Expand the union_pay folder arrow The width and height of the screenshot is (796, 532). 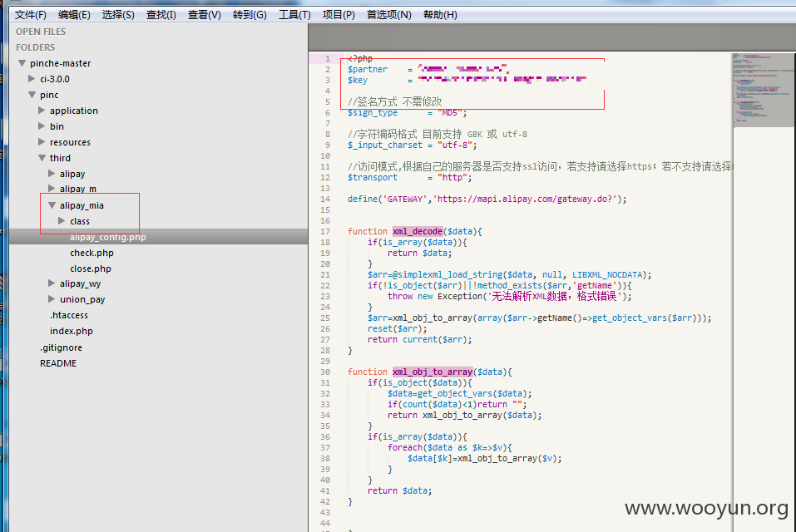pyautogui.click(x=52, y=298)
